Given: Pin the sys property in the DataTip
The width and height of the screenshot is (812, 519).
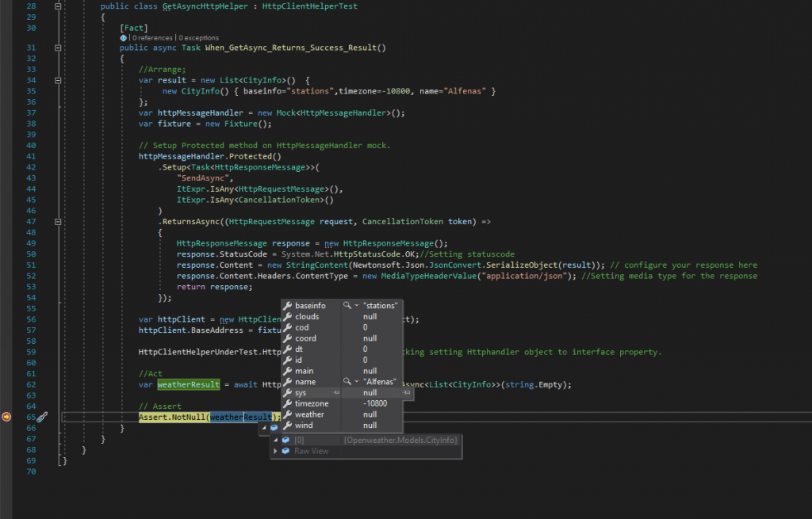Looking at the screenshot, I should (336, 392).
